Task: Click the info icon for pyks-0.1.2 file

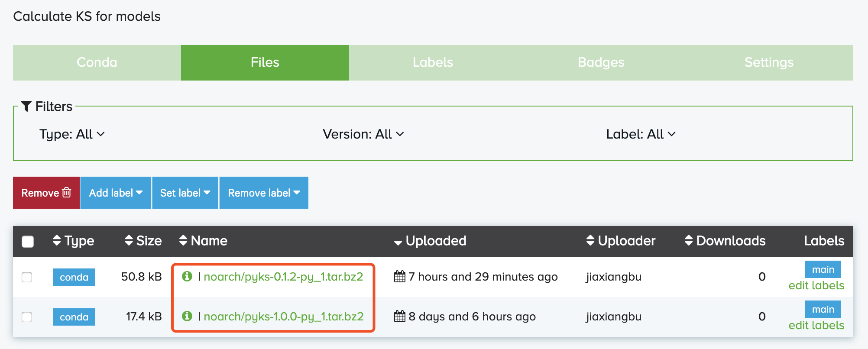Action: point(187,276)
